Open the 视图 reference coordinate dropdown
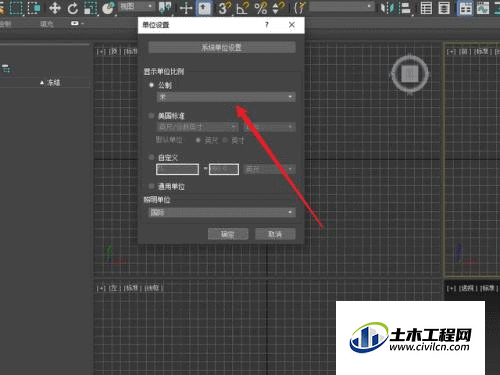 coord(137,6)
